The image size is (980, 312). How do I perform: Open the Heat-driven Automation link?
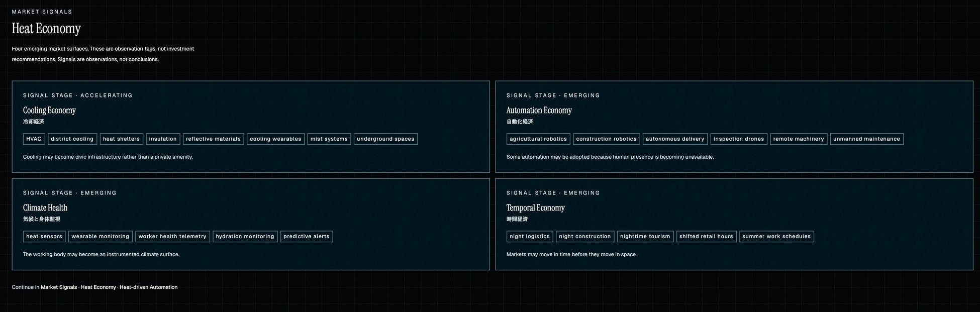pos(148,287)
